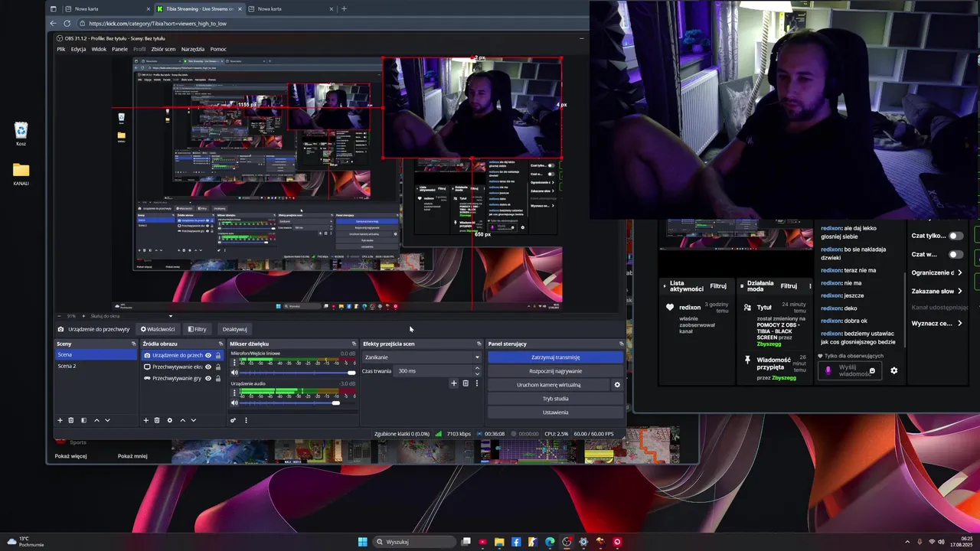Mute Mikrofon/Wejście liniowe speaker icon
980x551 pixels.
(x=234, y=373)
